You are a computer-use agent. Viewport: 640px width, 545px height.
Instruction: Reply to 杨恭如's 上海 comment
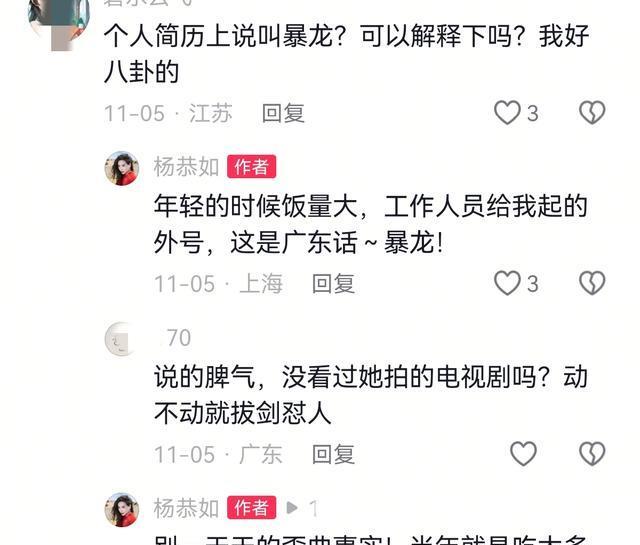tap(333, 284)
